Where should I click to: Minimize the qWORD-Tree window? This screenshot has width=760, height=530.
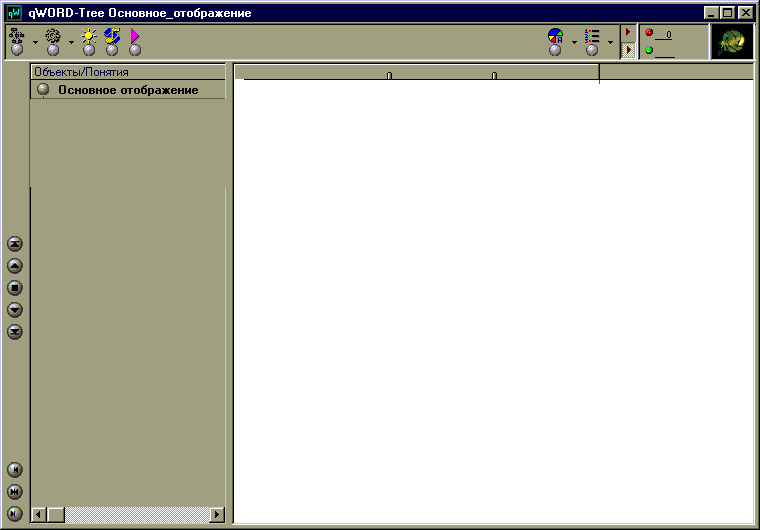click(x=711, y=13)
